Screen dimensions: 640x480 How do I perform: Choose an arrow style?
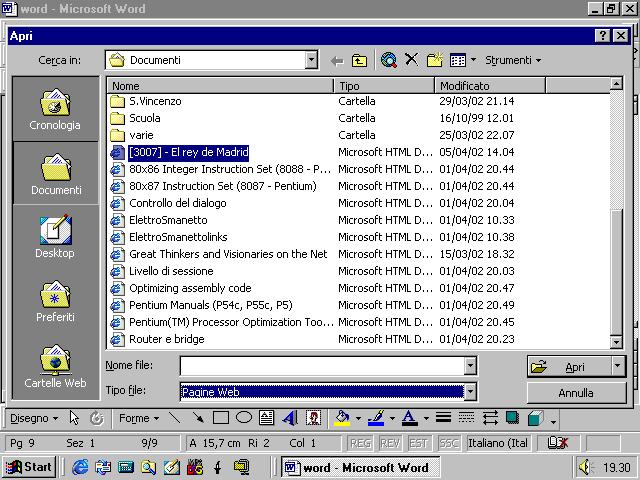(489, 418)
